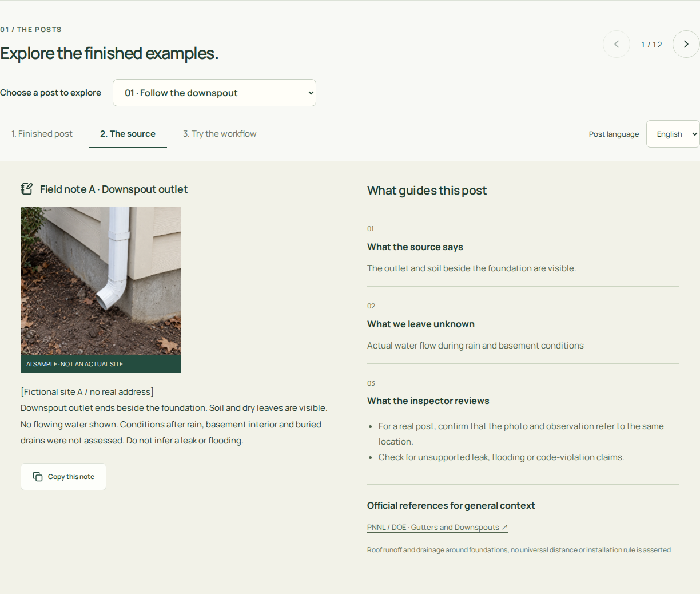Viewport: 700px width, 594px height.
Task: Click the 'Choose a post to explore' label
Action: pos(50,93)
